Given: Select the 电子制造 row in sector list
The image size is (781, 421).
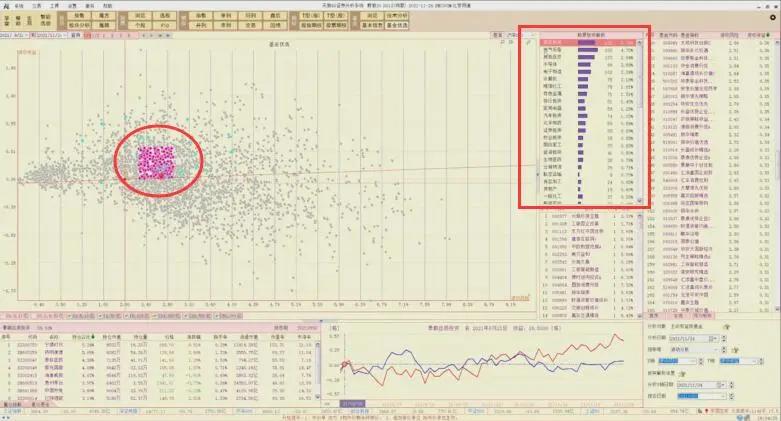Looking at the screenshot, I should [x=588, y=72].
